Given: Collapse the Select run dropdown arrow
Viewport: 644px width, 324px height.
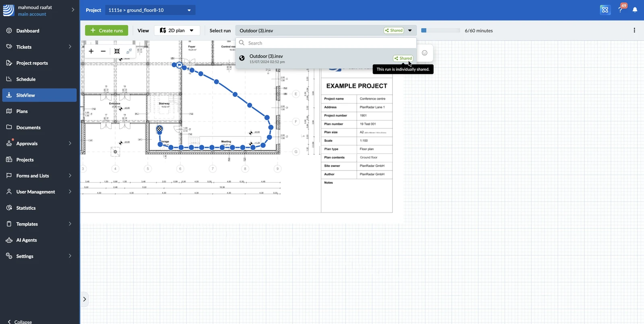Looking at the screenshot, I should click(x=410, y=31).
